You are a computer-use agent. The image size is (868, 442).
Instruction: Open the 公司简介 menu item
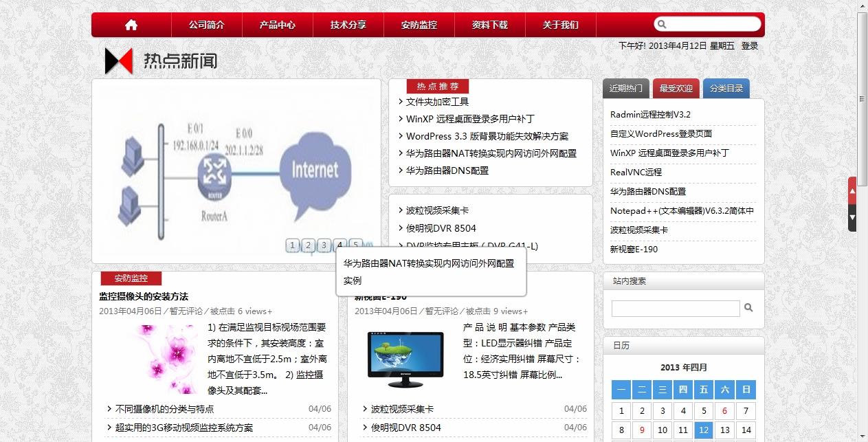point(207,25)
